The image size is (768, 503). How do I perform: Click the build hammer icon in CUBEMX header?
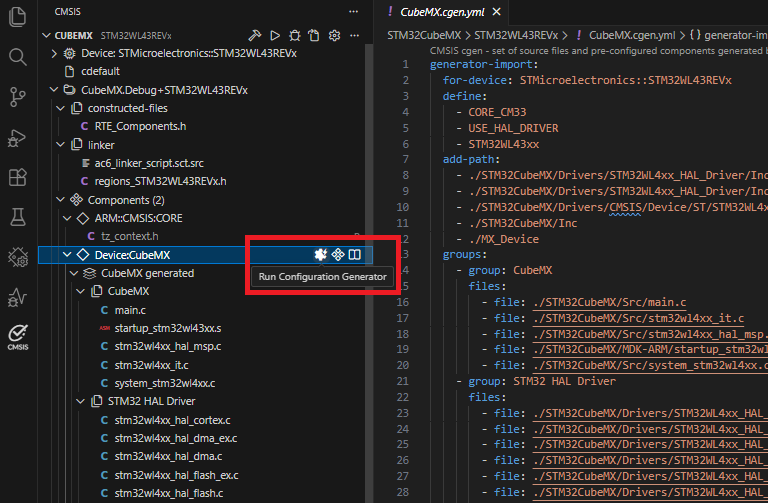255,35
